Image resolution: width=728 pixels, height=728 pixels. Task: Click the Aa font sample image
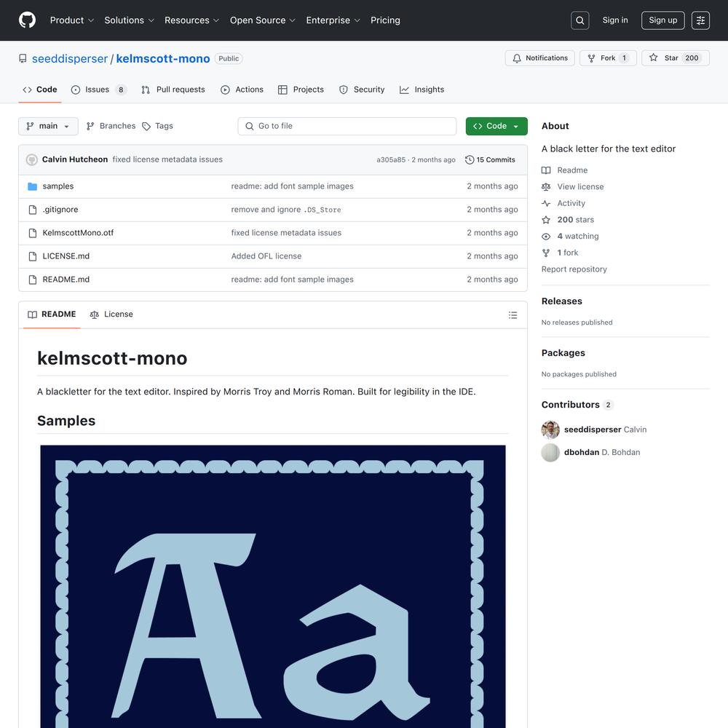(273, 586)
